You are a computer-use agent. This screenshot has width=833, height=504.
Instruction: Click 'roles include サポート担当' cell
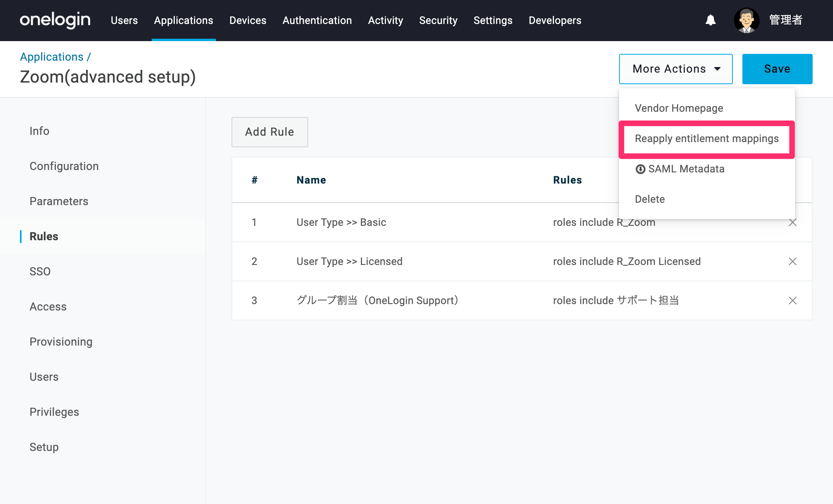(616, 300)
